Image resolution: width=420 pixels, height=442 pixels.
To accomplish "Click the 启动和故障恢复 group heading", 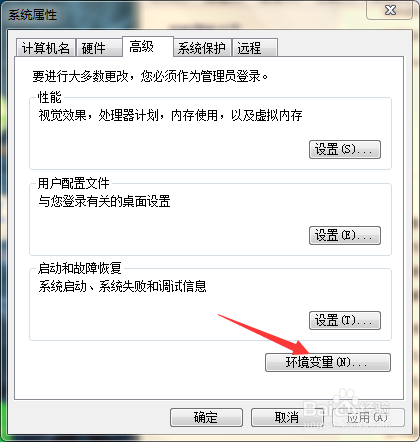I will pyautogui.click(x=80, y=268).
